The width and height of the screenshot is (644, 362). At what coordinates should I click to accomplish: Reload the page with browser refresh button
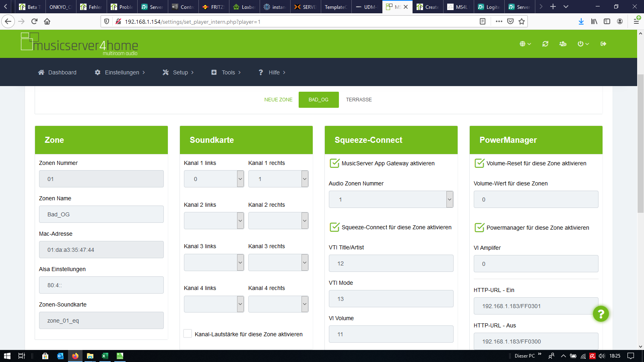click(34, 21)
